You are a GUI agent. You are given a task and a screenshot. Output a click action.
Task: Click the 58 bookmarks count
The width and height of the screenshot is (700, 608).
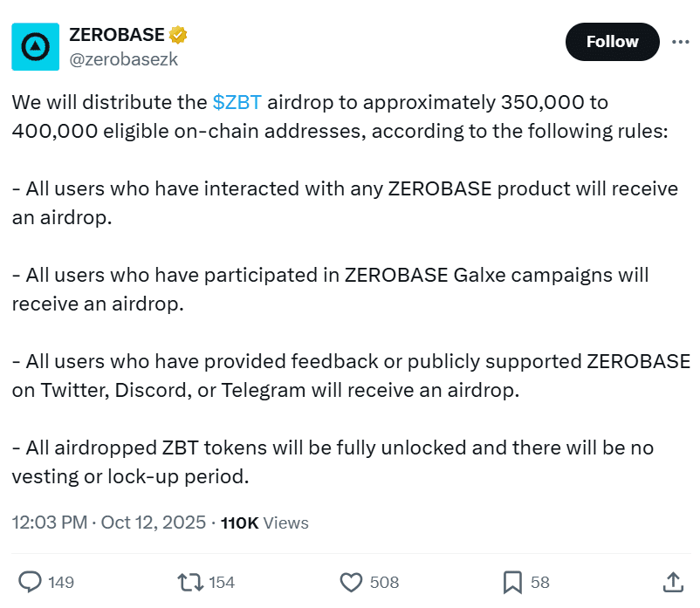tap(539, 582)
